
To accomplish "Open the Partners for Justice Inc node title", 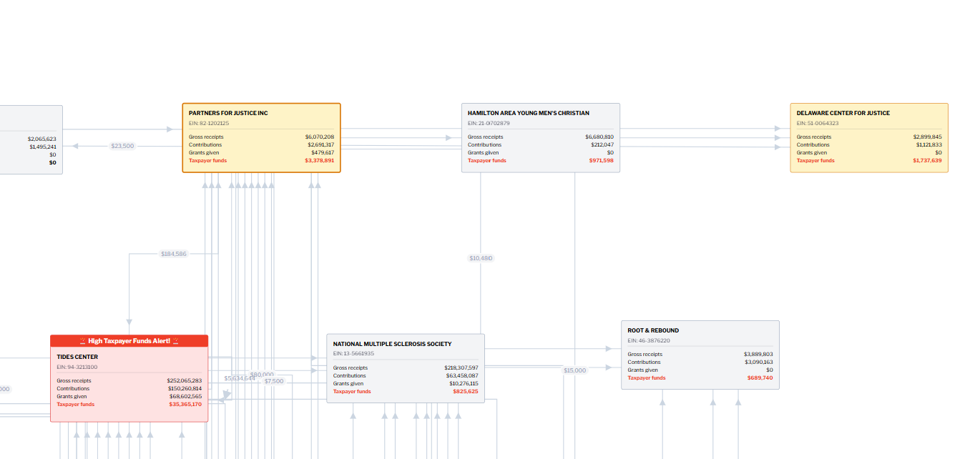I will (x=228, y=113).
